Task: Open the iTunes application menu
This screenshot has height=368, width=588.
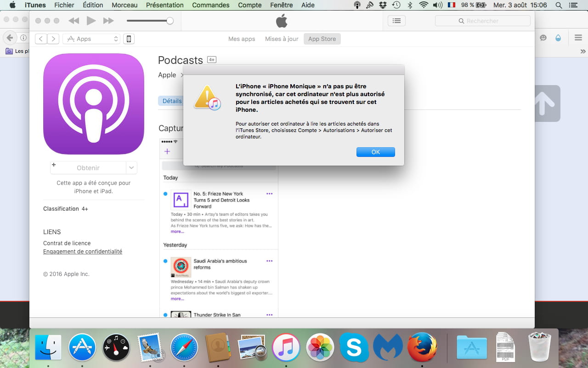Action: click(x=35, y=5)
